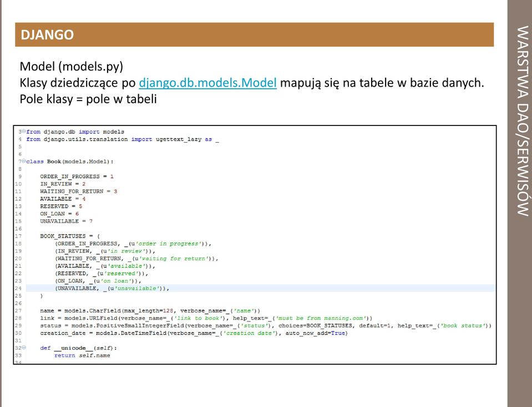Screen dimensions: 532x407
Task: Click the DJANGO slide title
Action: [47, 34]
